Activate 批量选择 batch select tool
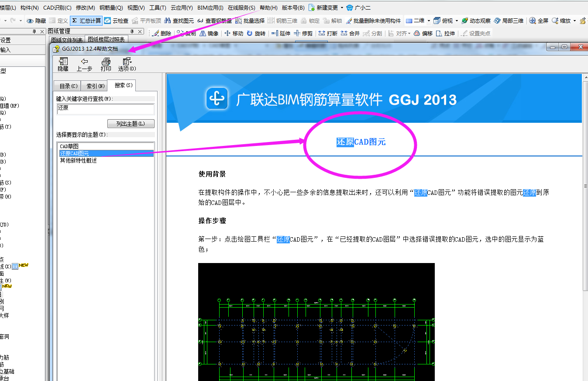 pos(250,21)
